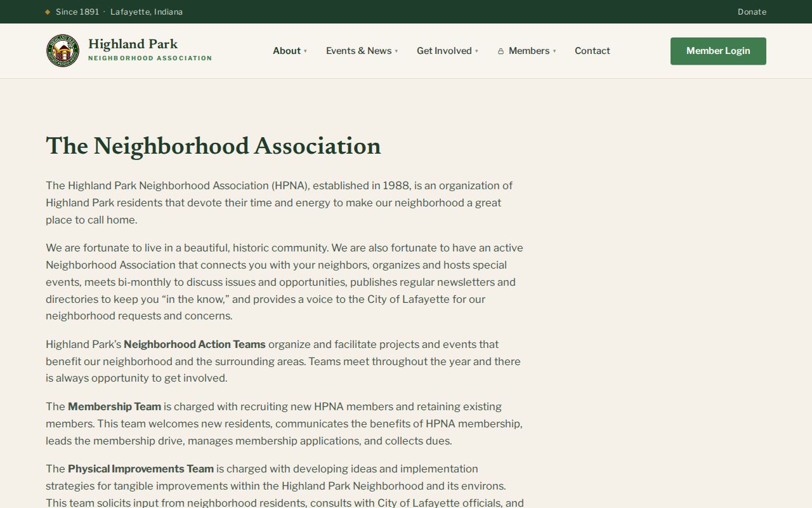The image size is (812, 508).
Task: Expand the Get Involved dropdown arrow
Action: pyautogui.click(x=476, y=51)
